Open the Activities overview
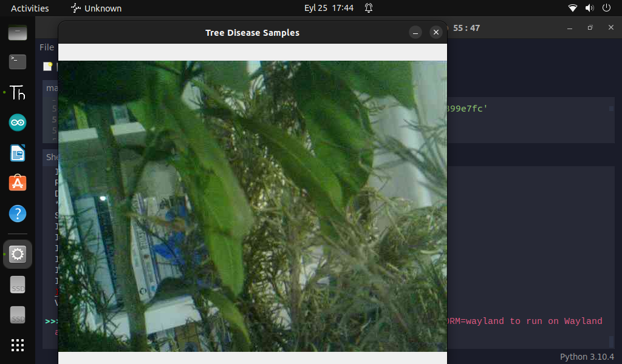 pos(30,8)
